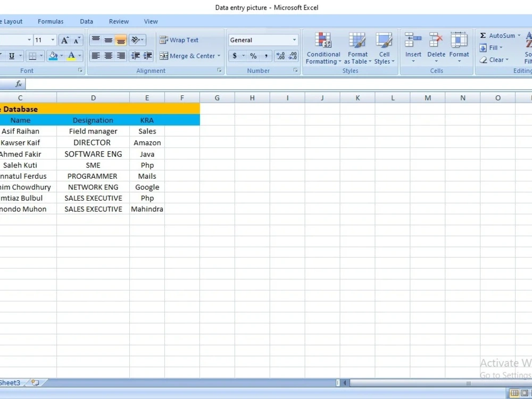
Task: Decrease indent in cell
Action: pyautogui.click(x=135, y=56)
